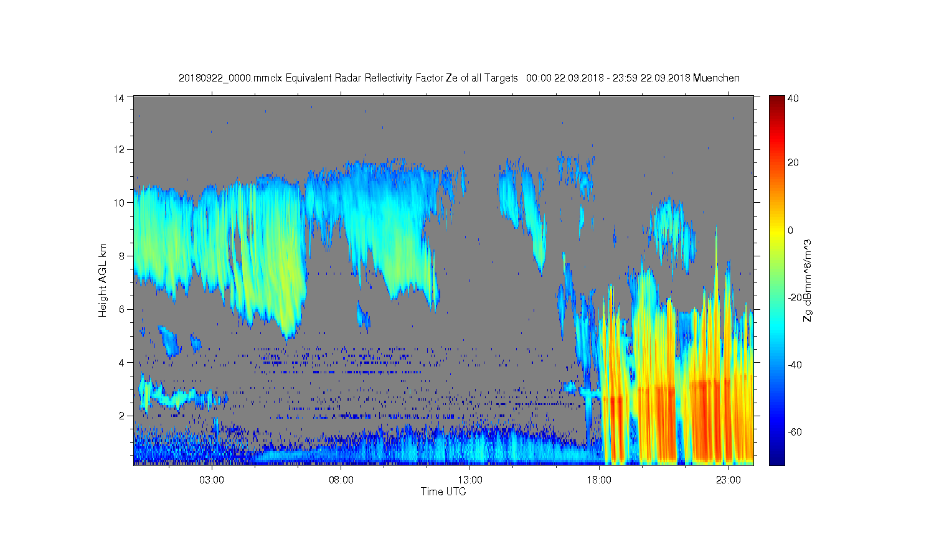Click the dark red top of the colorbar
This screenshot has width=934, height=560.
pos(776,100)
